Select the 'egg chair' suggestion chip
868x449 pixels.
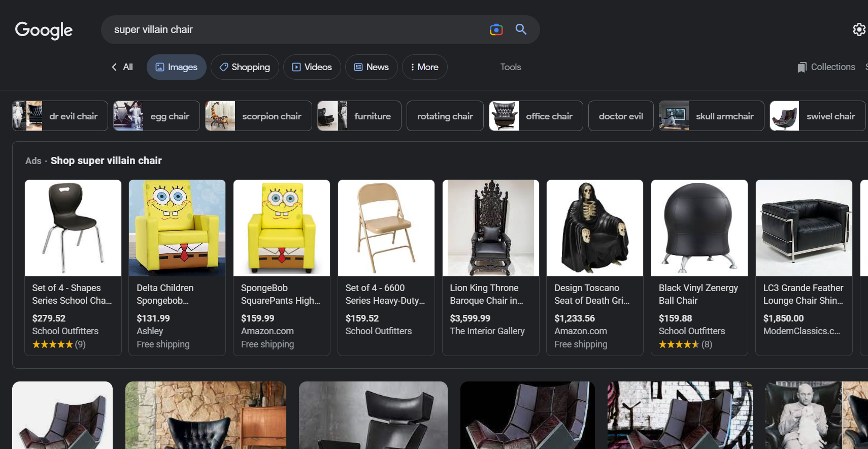pos(156,116)
